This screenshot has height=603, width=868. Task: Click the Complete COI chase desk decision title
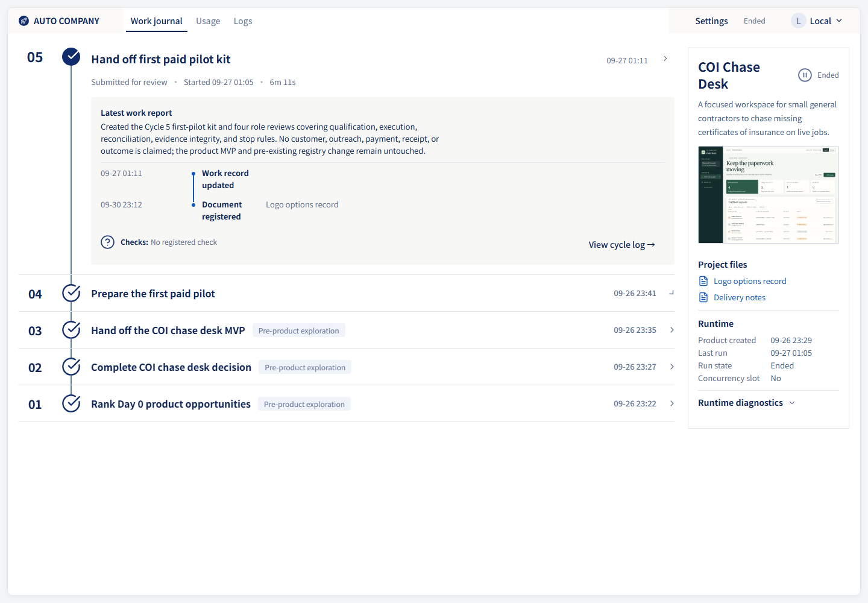171,367
